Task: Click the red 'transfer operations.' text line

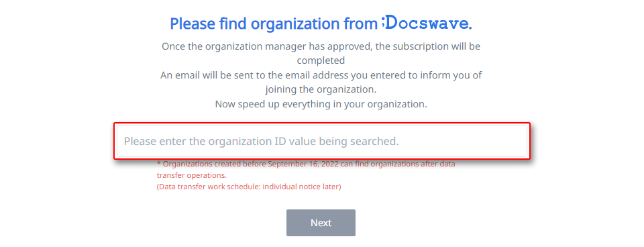Action: tap(191, 175)
